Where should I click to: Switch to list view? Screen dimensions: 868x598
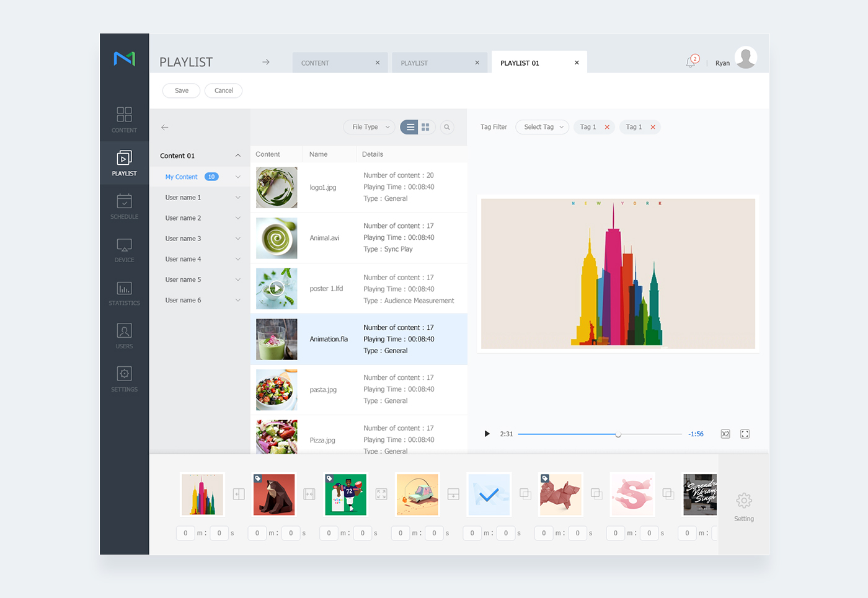(x=410, y=127)
